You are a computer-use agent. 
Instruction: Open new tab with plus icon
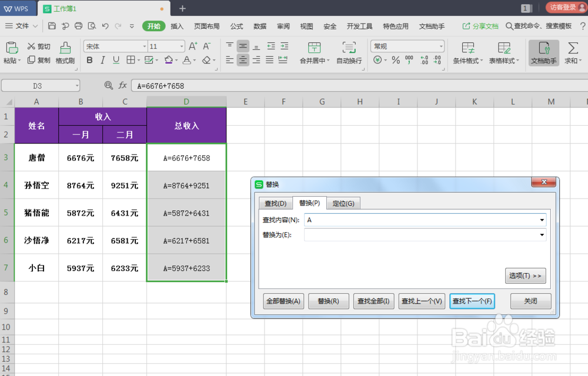182,8
